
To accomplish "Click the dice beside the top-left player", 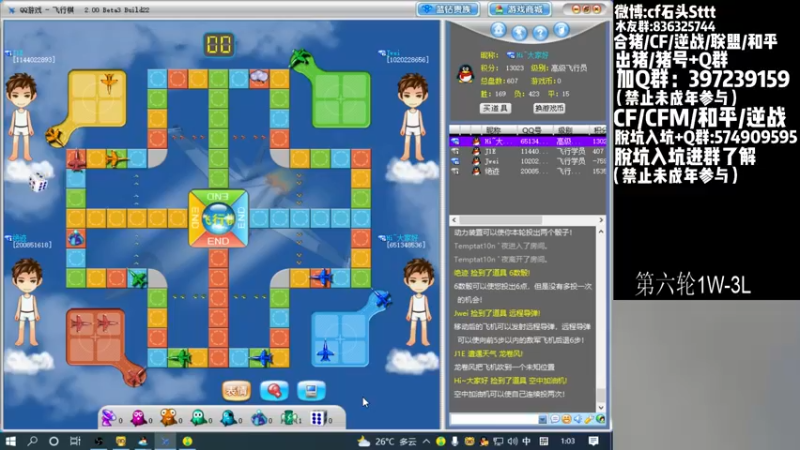I will (x=38, y=182).
